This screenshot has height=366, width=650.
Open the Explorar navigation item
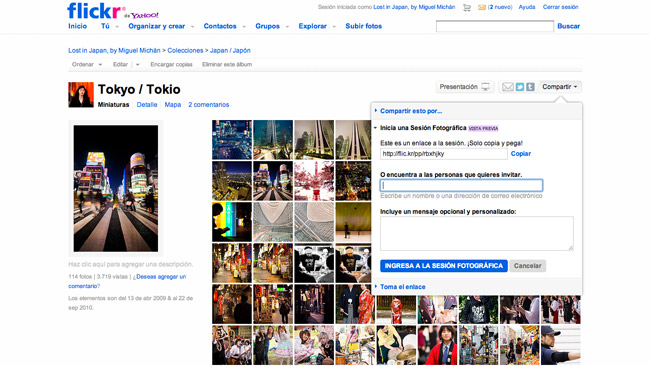point(313,26)
